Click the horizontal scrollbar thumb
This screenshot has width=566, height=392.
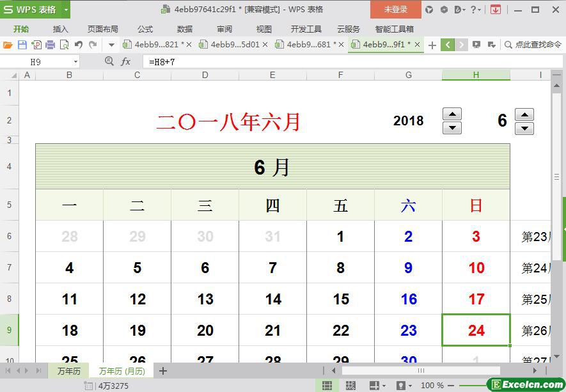(420, 370)
